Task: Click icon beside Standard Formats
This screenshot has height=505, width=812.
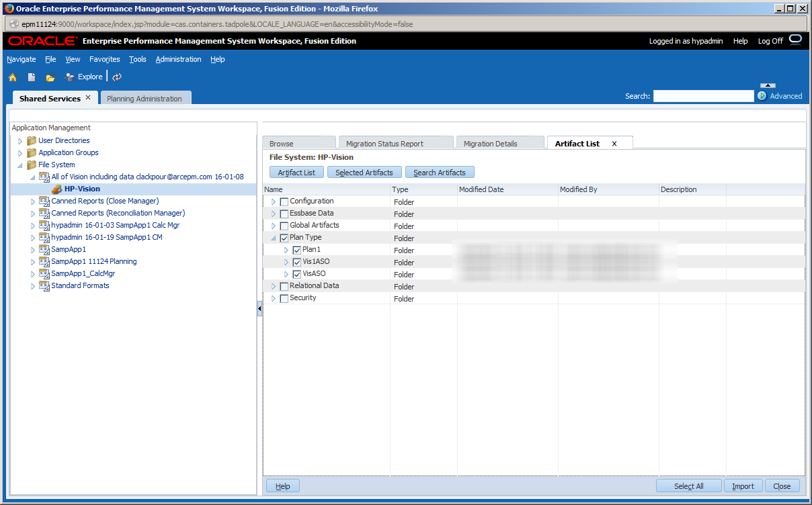Action: click(x=44, y=286)
